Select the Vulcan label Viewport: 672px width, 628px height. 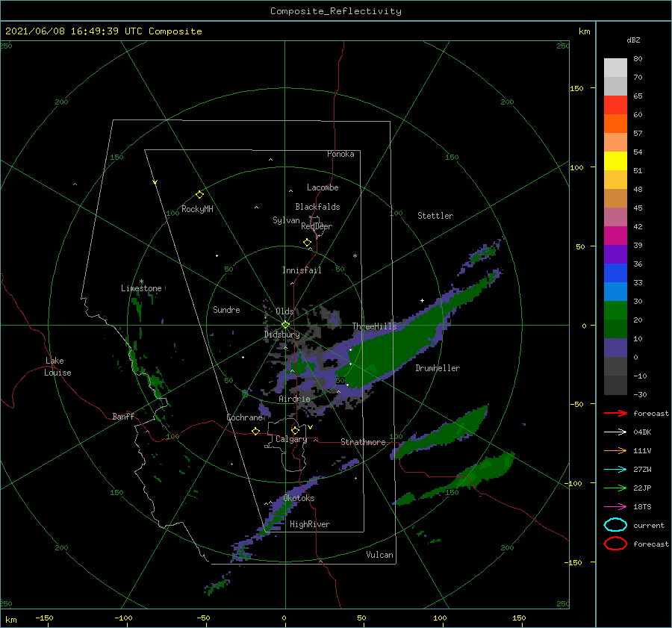coord(380,555)
